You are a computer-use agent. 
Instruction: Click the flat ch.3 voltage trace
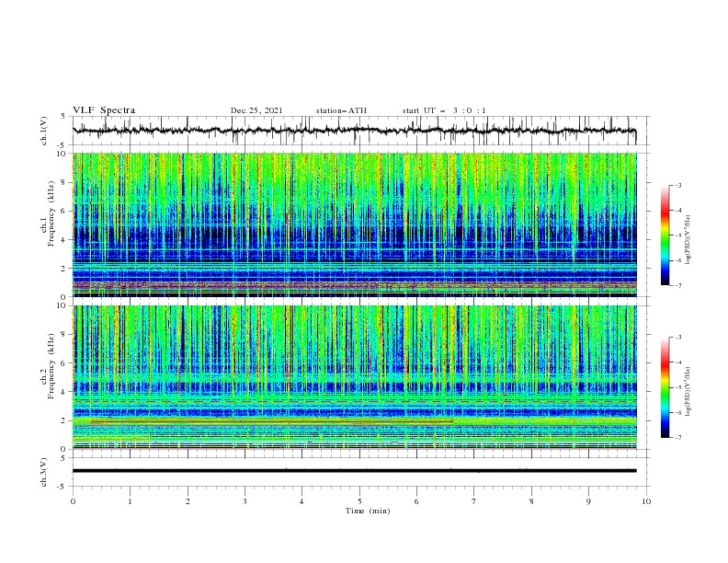354,471
